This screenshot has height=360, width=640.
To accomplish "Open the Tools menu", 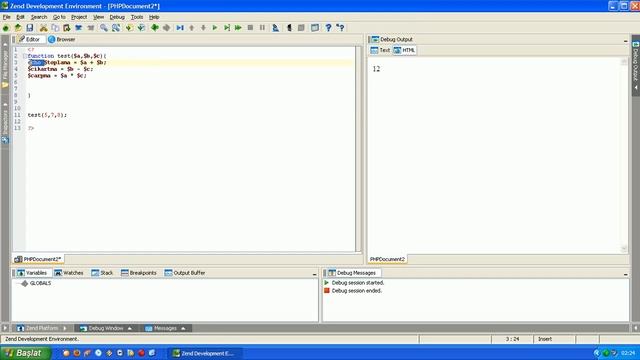I will 137,17.
